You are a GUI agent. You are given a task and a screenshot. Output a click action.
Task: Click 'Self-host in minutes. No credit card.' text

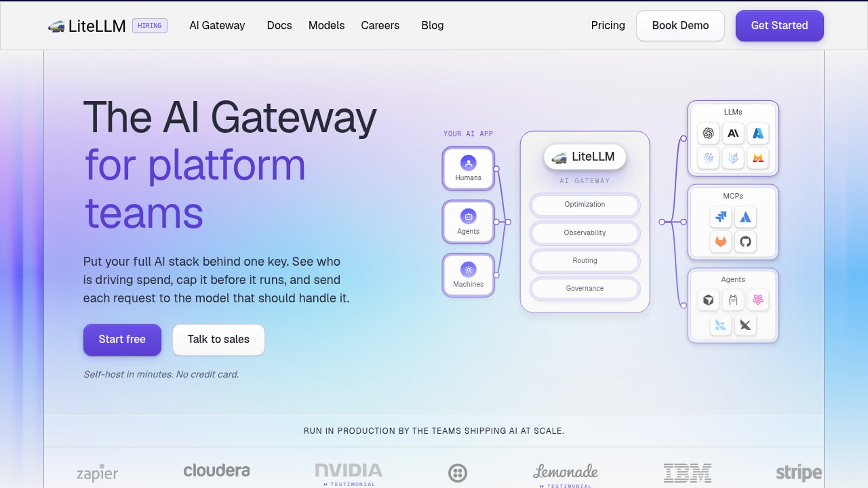(x=161, y=374)
